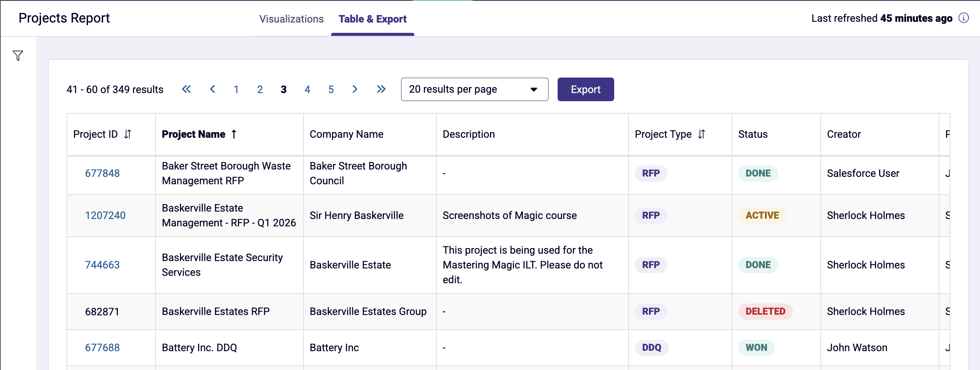
Task: Click the info icon beside last refreshed
Action: 963,18
